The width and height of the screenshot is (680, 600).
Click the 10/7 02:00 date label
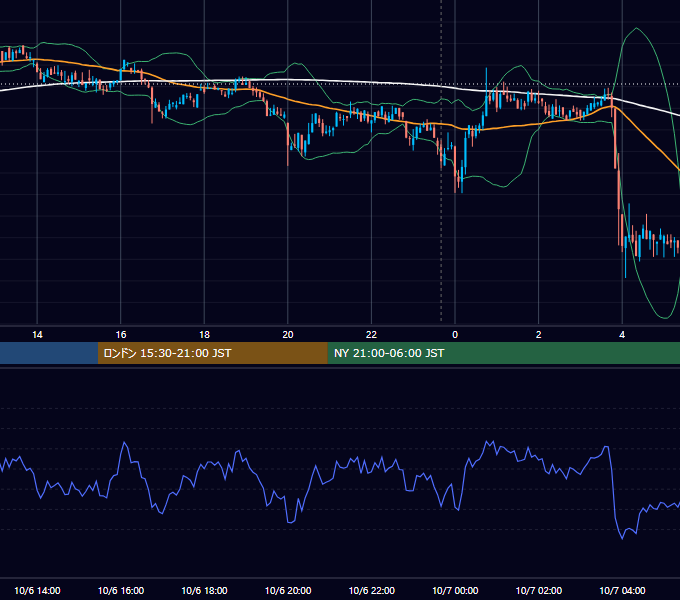(539, 590)
